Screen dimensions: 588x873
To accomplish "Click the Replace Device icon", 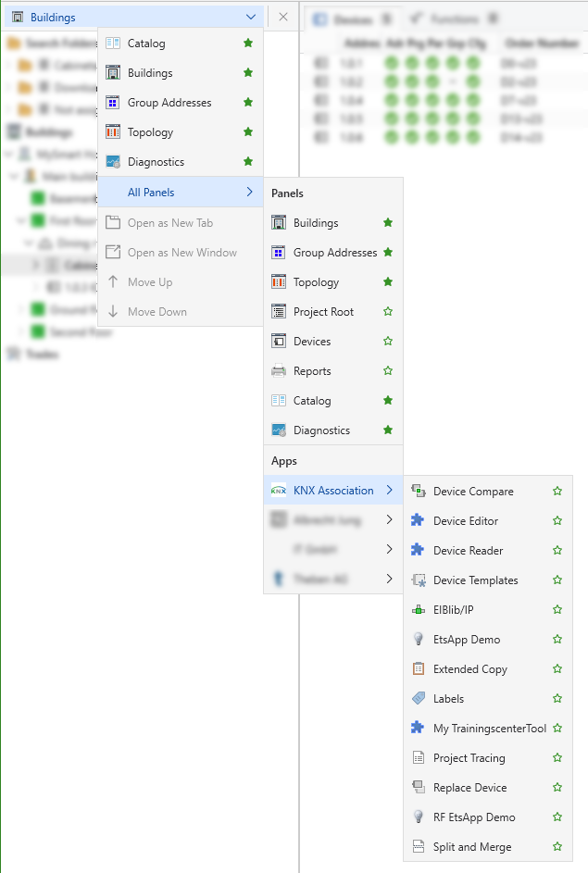I will [x=419, y=787].
